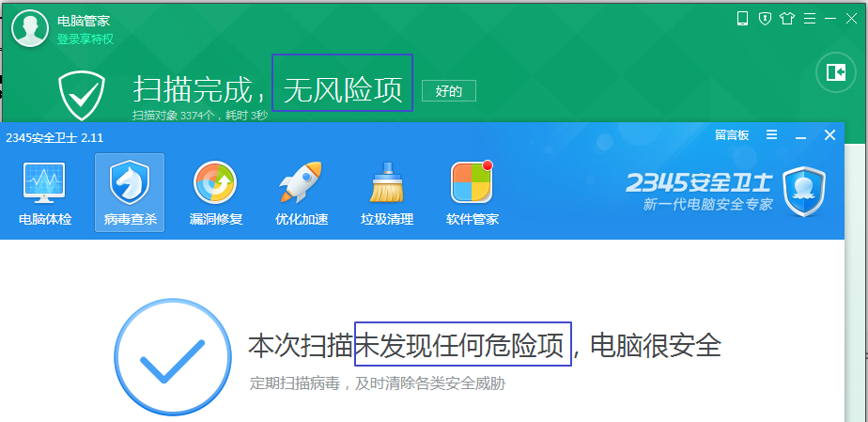Open 留言板 in 2345安全卫士
Screen dimensions: 868x422
(732, 135)
